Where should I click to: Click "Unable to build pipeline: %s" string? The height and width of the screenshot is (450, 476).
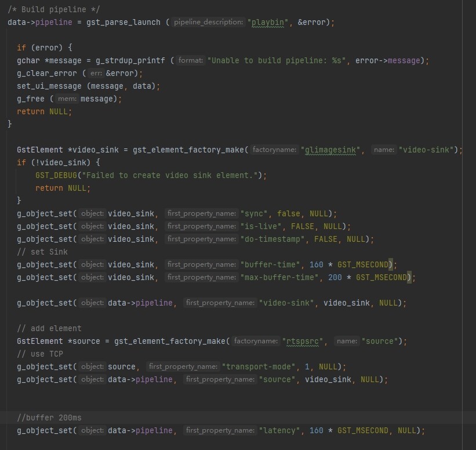pos(277,60)
